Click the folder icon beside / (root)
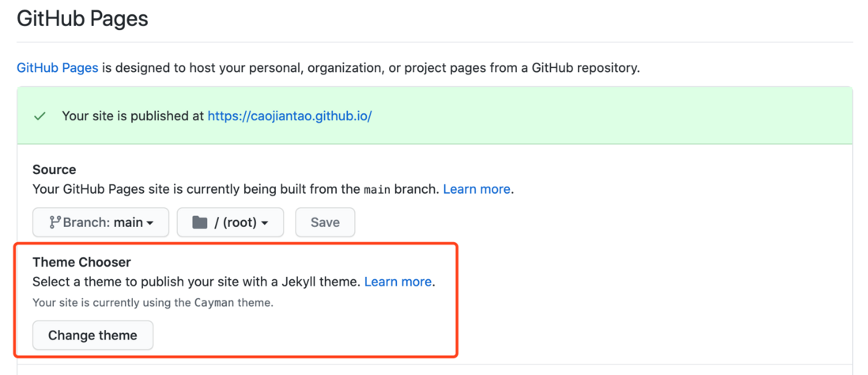This screenshot has height=375, width=868. (199, 222)
